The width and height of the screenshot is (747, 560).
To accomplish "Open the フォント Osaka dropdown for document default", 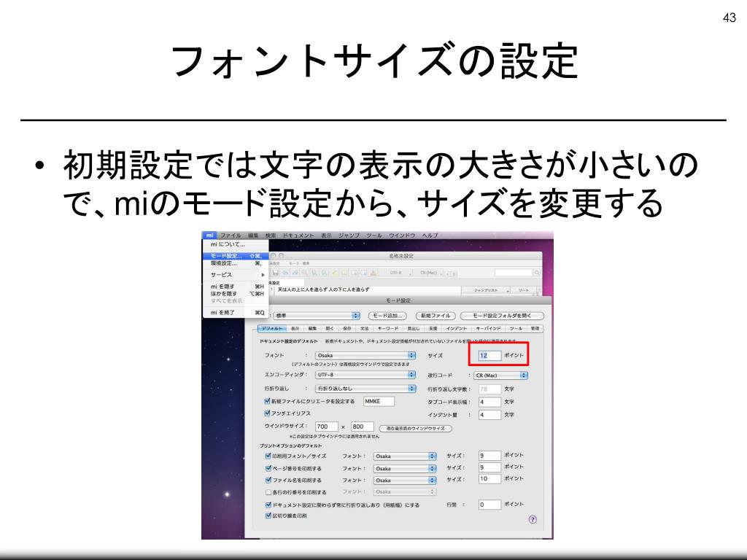I will tap(365, 355).
